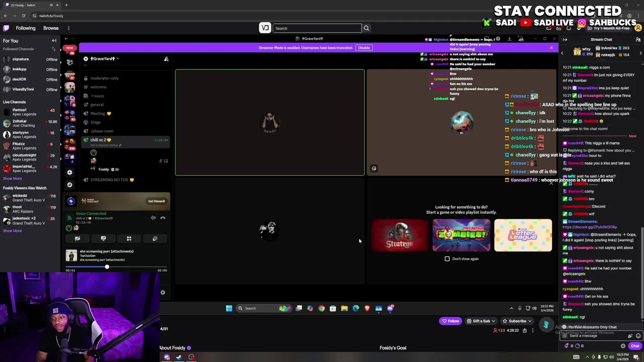Click the magnifier search button on Twitch
The width and height of the screenshot is (644, 362).
point(366,28)
